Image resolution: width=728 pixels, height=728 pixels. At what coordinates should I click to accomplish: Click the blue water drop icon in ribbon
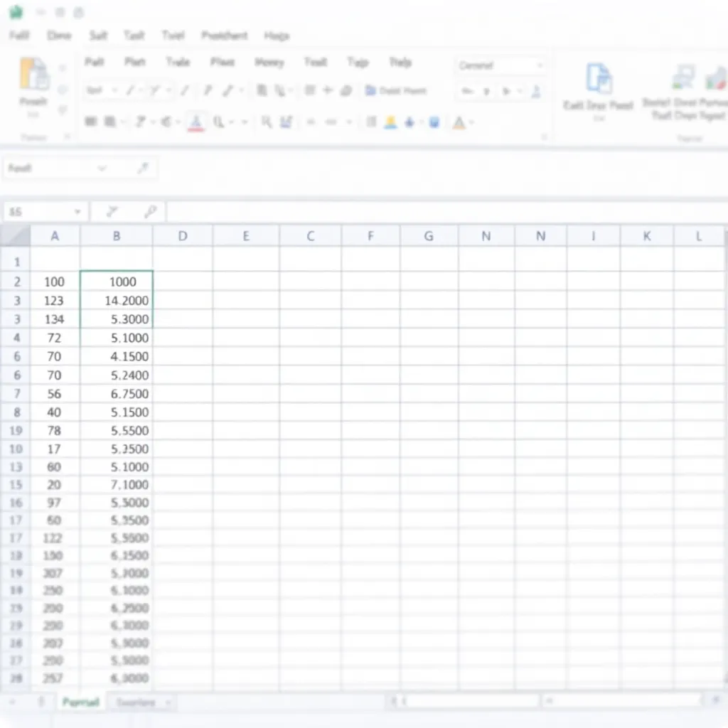410,122
